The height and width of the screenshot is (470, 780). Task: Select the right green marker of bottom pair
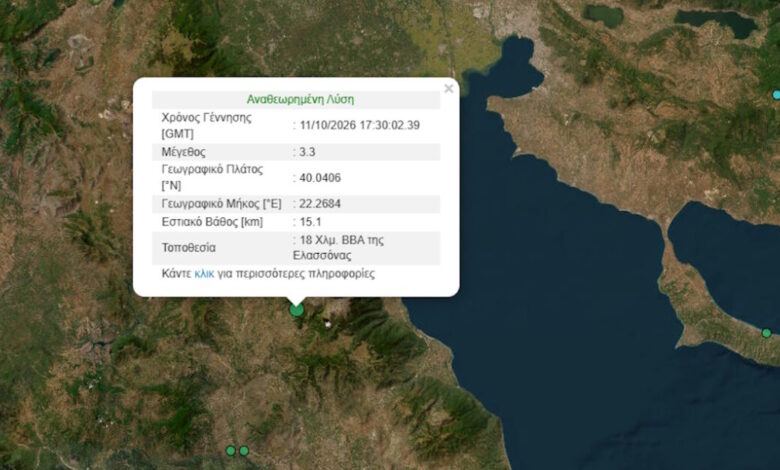[x=244, y=451]
